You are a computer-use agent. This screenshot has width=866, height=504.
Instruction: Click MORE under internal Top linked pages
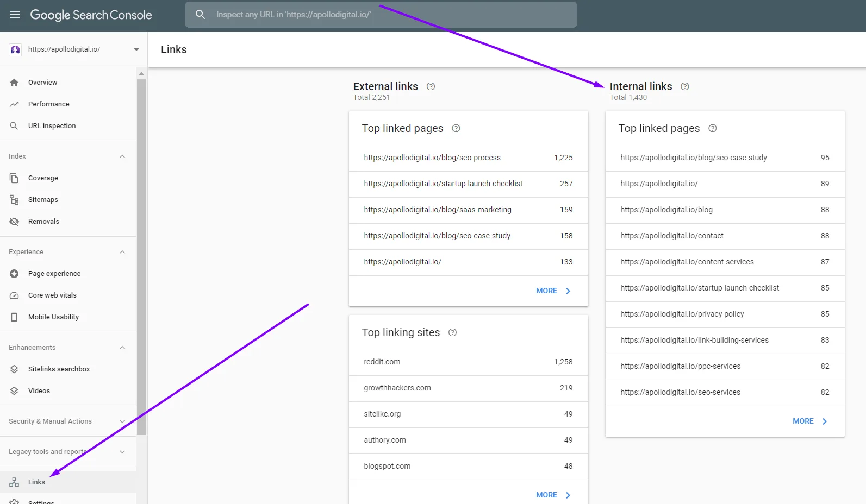pos(810,421)
